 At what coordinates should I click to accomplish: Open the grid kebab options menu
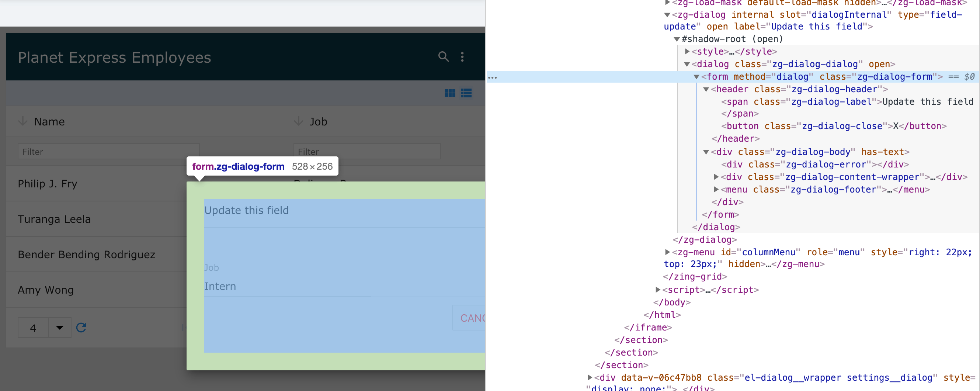click(x=462, y=57)
